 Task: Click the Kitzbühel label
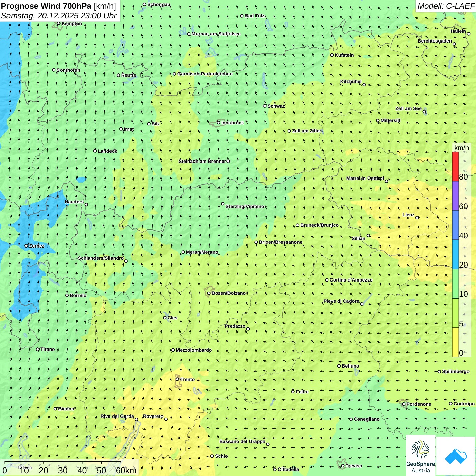tap(351, 81)
